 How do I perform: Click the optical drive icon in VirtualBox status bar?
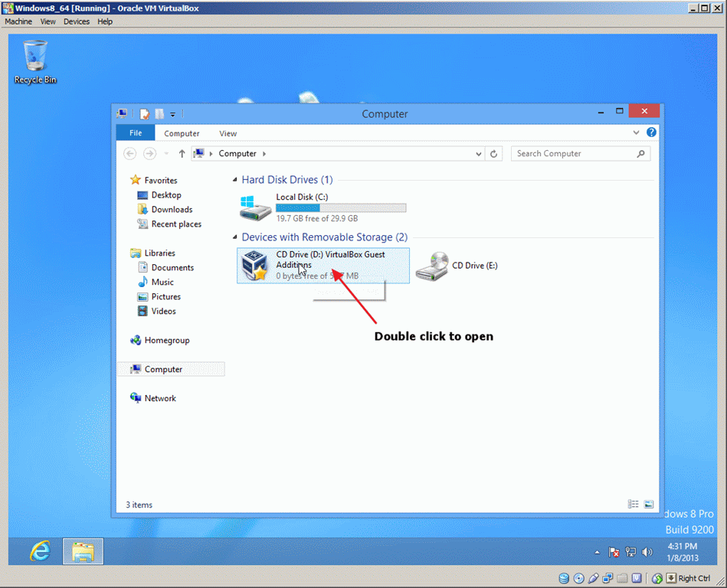[578, 578]
